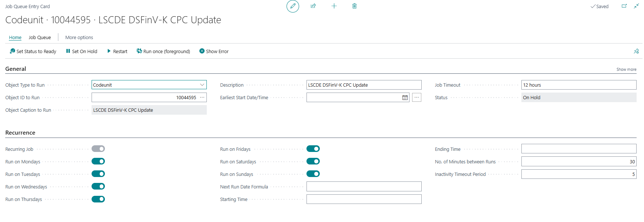Open the More options menu
The image size is (644, 222).
click(x=79, y=38)
